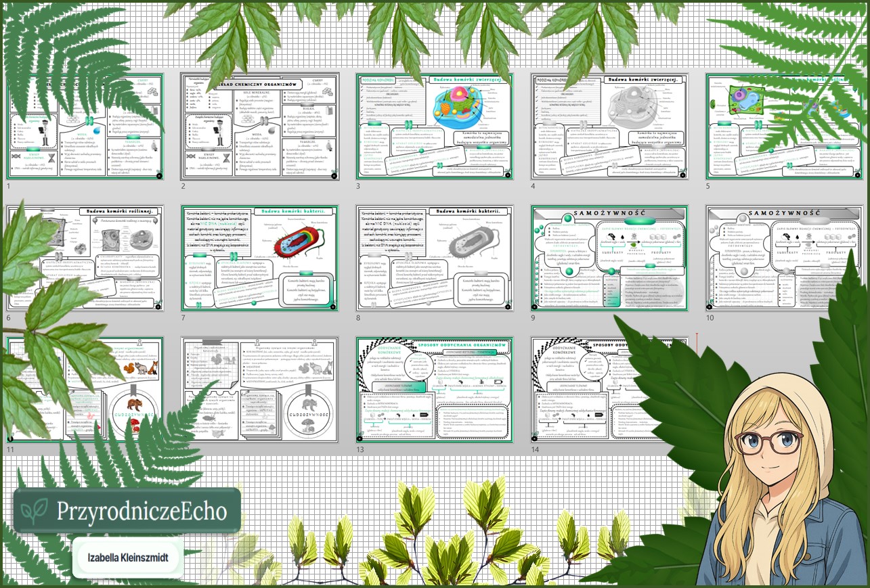Viewport: 870px width, 588px height.
Task: Select the grayscale Samożywność slide 10
Action: [x=784, y=258]
